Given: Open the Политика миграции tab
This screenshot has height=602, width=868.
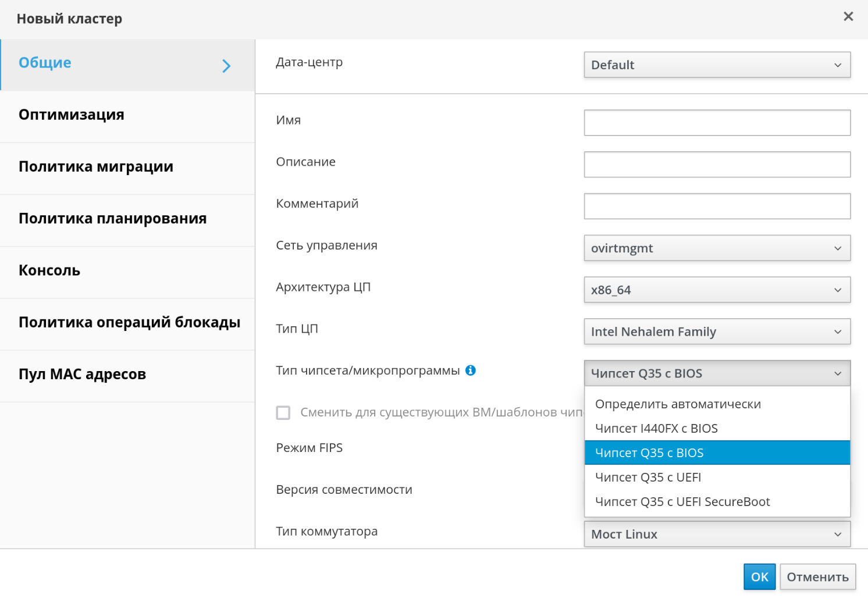Looking at the screenshot, I should coord(96,167).
